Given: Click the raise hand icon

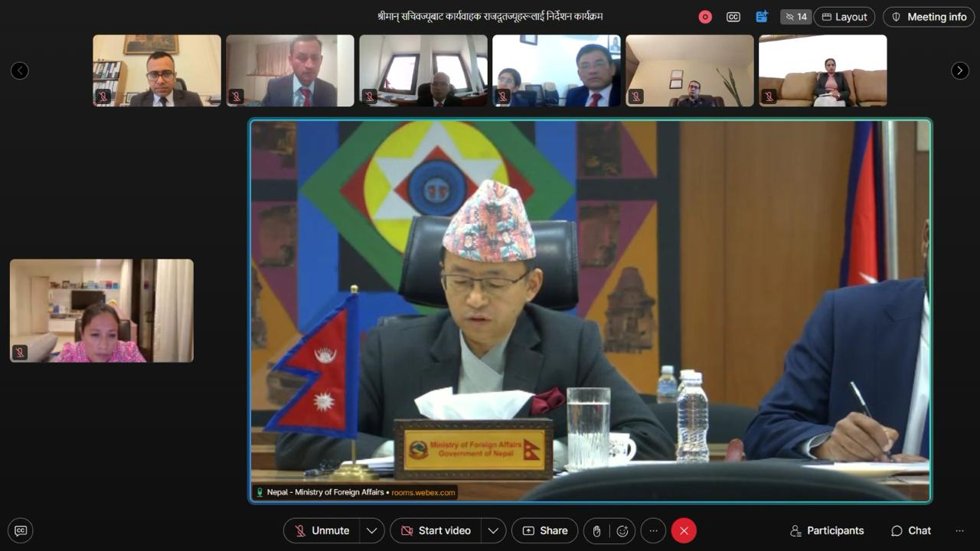Looking at the screenshot, I should [597, 530].
